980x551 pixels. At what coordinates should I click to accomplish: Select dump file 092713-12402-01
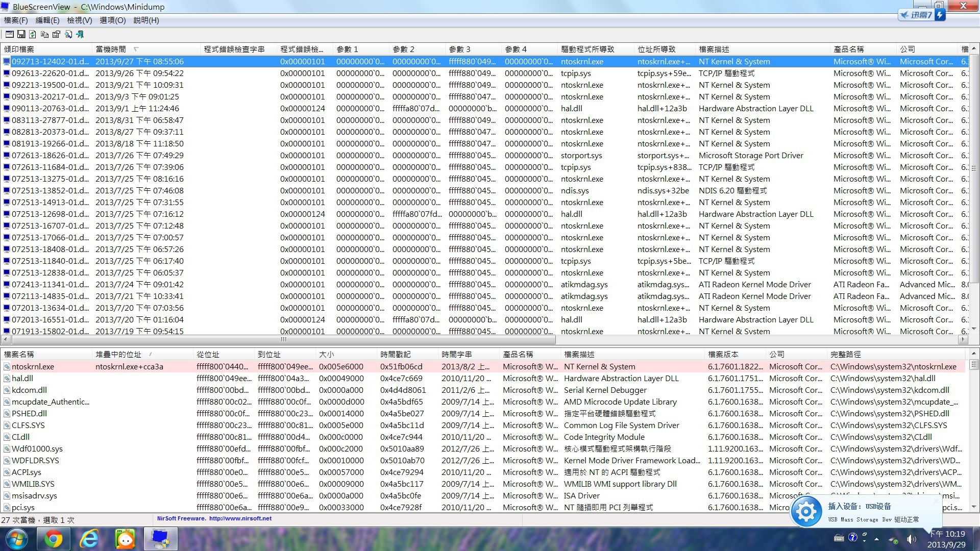coord(485,61)
